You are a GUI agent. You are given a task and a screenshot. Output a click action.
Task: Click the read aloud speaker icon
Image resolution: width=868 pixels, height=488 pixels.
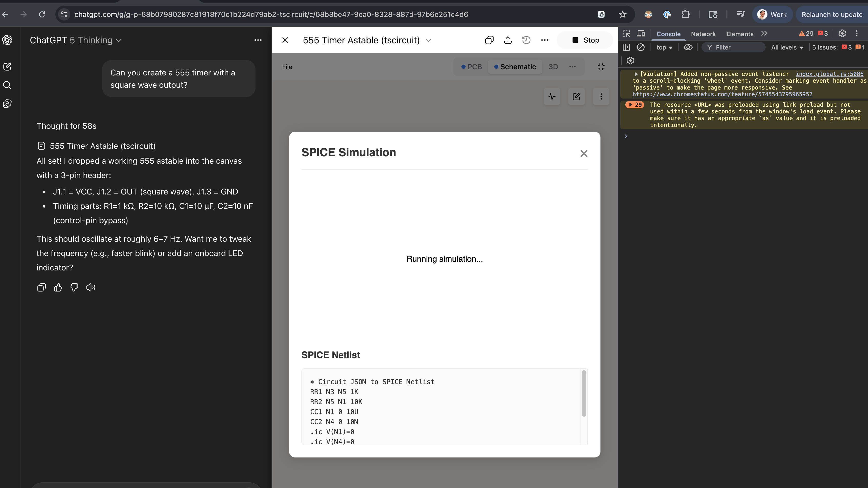click(x=91, y=287)
